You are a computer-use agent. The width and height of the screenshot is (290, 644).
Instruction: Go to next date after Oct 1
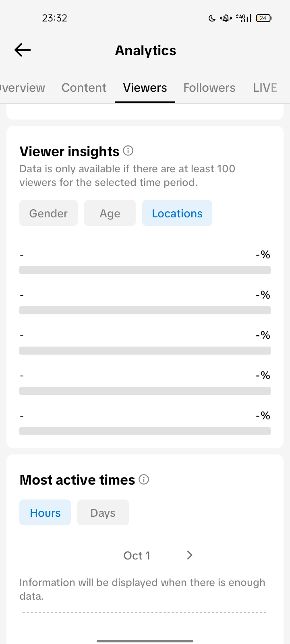pyautogui.click(x=190, y=555)
